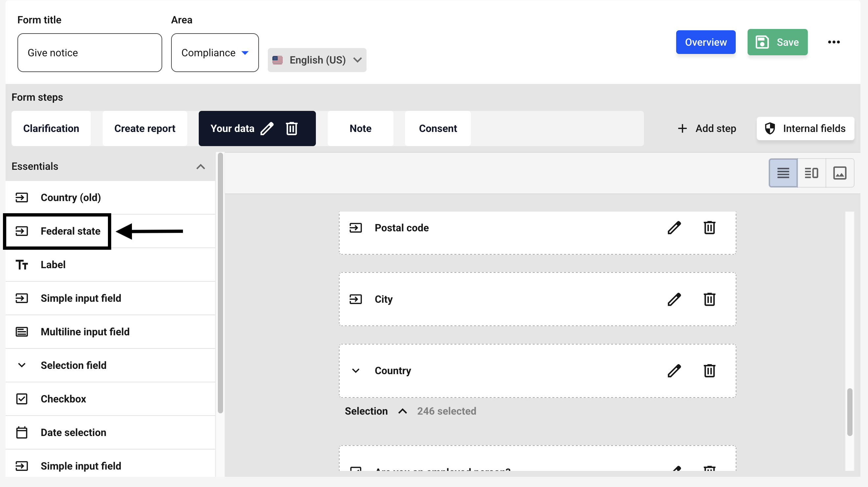Click the Checkbox element in Essentials
Viewport: 868px width, 487px height.
pos(64,399)
